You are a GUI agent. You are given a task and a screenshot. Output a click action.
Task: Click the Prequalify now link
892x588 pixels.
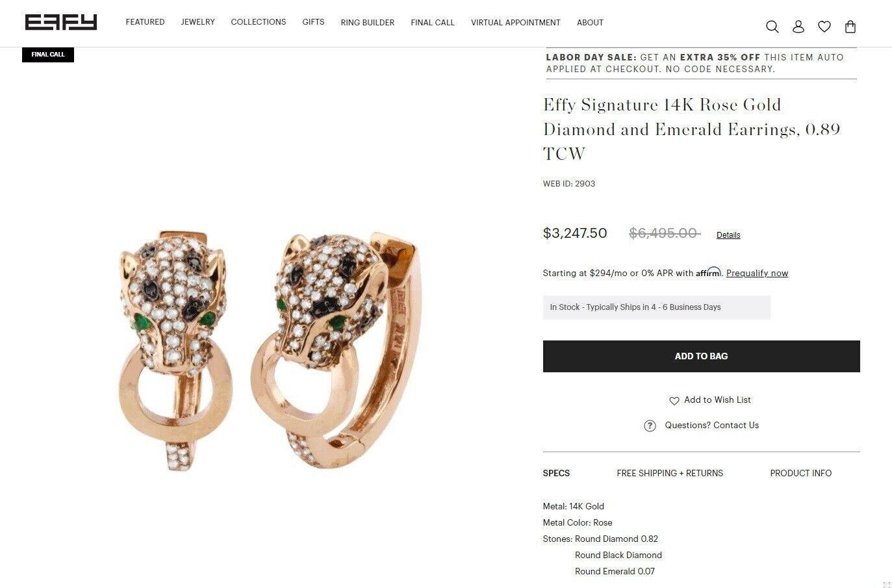coord(757,273)
